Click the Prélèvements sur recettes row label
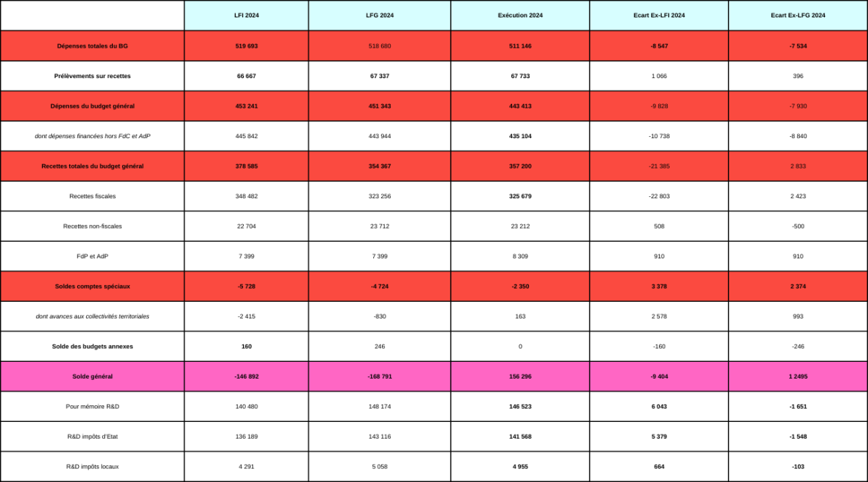Viewport: 868px width, 482px height. pos(93,76)
